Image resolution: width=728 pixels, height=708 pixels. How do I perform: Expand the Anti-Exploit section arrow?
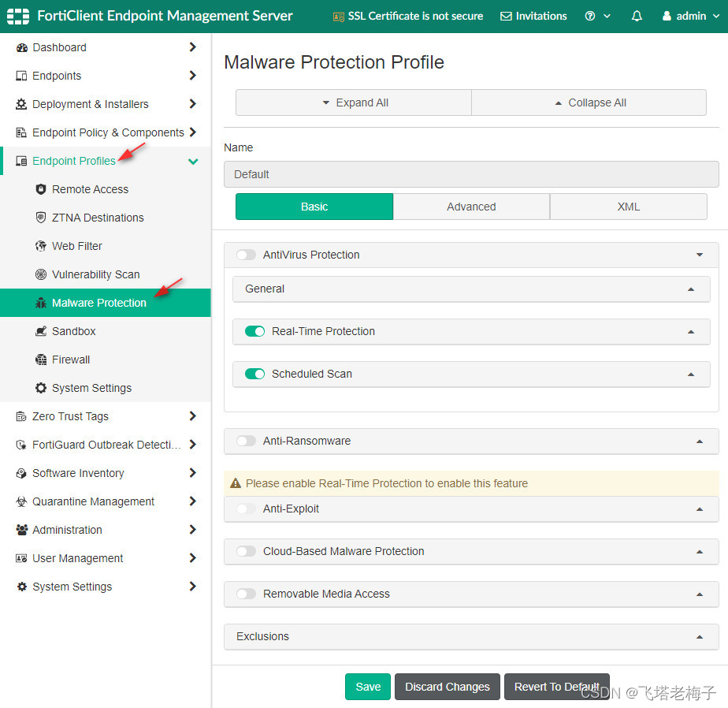click(700, 509)
